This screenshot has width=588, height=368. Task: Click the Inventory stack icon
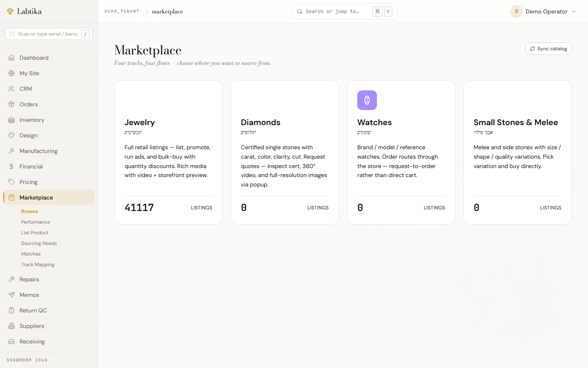[x=11, y=120]
